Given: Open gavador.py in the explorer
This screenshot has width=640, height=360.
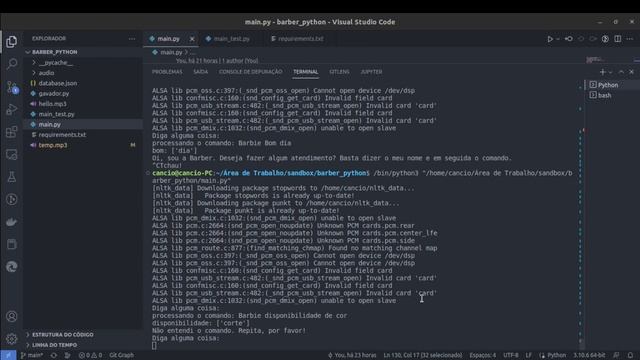Looking at the screenshot, I should [x=83, y=93].
